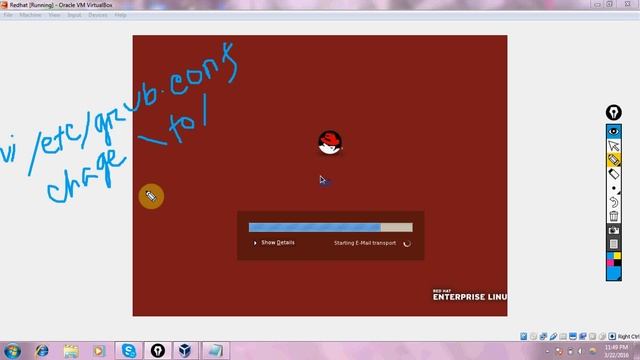
Task: Select the cursor arrow tool in Epic Pen
Action: pos(613,146)
